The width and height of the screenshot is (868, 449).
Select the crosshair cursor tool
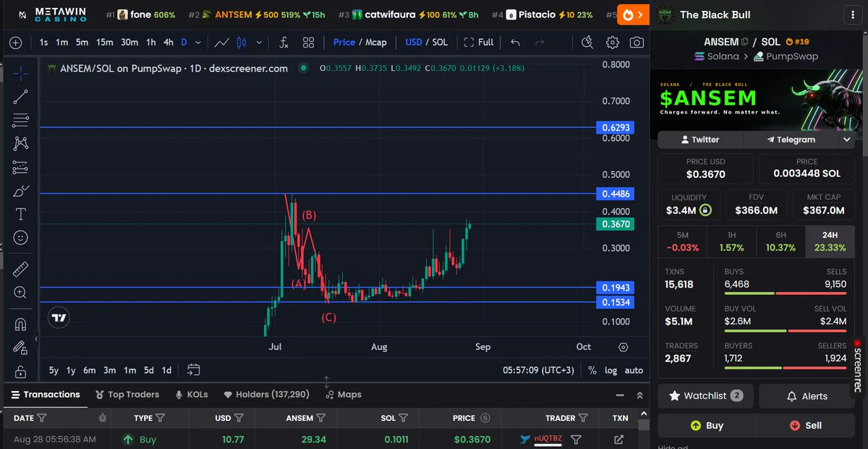(x=21, y=72)
